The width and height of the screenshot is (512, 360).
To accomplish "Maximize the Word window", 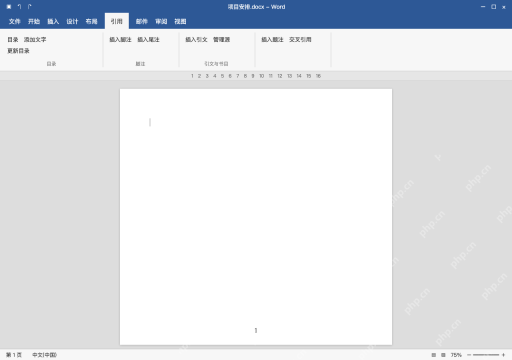I will click(x=493, y=7).
